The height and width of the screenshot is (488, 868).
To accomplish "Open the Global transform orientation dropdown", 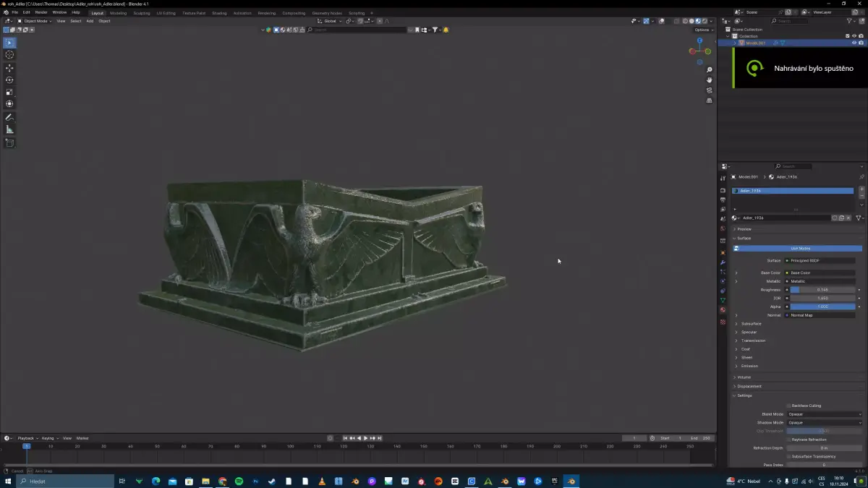I will [x=330, y=21].
